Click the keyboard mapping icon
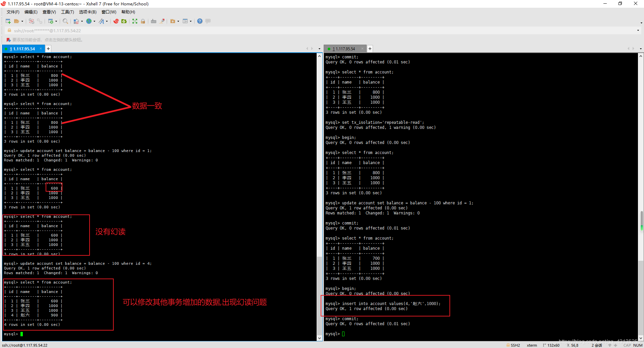The image size is (644, 348). click(x=154, y=21)
